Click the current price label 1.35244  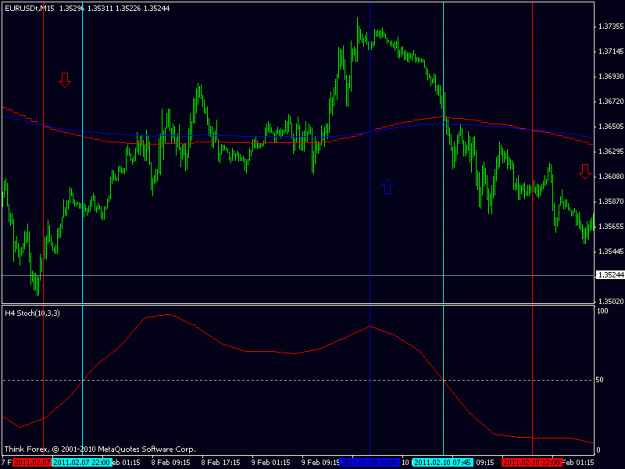pyautogui.click(x=610, y=275)
